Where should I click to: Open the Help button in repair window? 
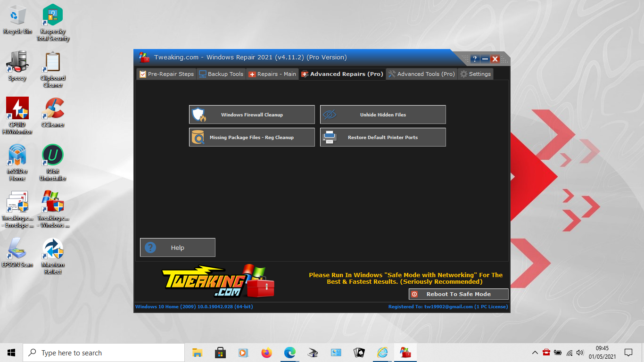click(178, 247)
